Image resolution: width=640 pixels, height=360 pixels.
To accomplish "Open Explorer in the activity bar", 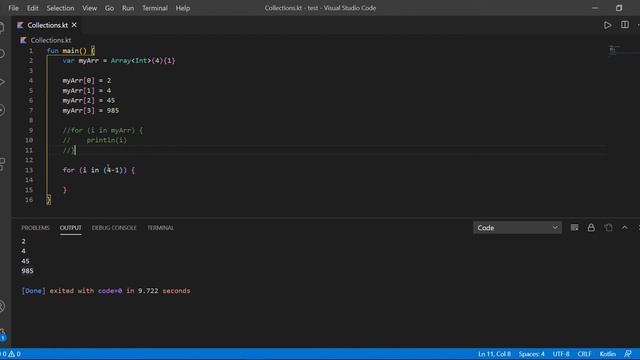I will click(x=3, y=28).
